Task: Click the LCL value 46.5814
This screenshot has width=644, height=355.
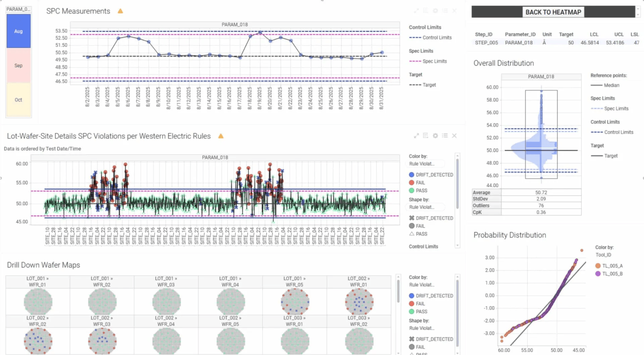Action: pyautogui.click(x=590, y=43)
